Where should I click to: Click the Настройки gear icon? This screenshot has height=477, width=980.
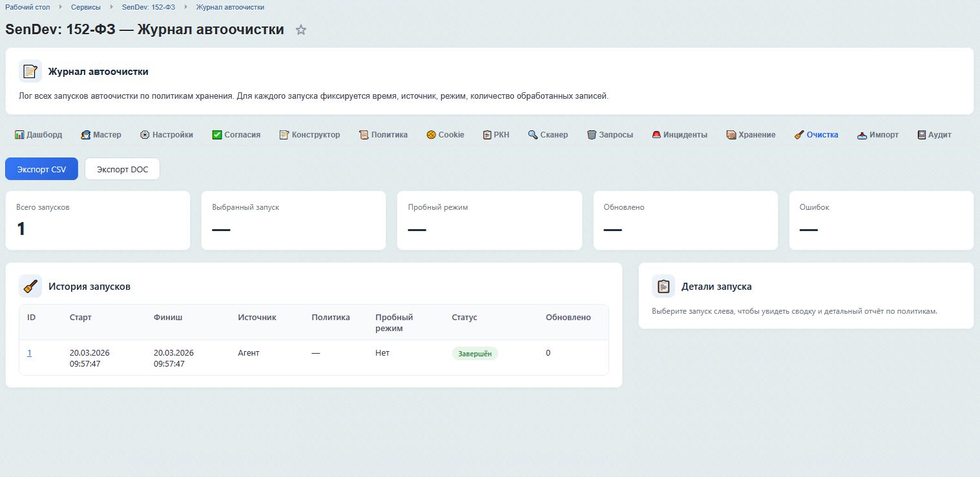click(x=145, y=135)
